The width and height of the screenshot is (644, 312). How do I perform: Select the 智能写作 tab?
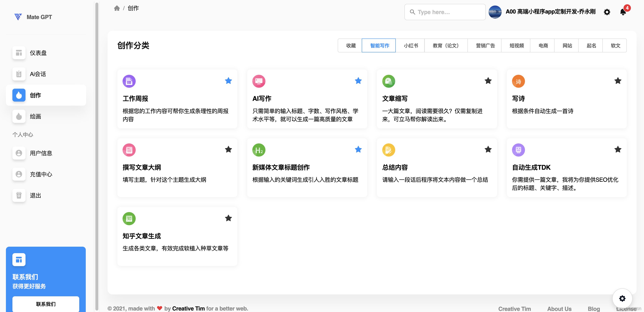click(x=379, y=46)
